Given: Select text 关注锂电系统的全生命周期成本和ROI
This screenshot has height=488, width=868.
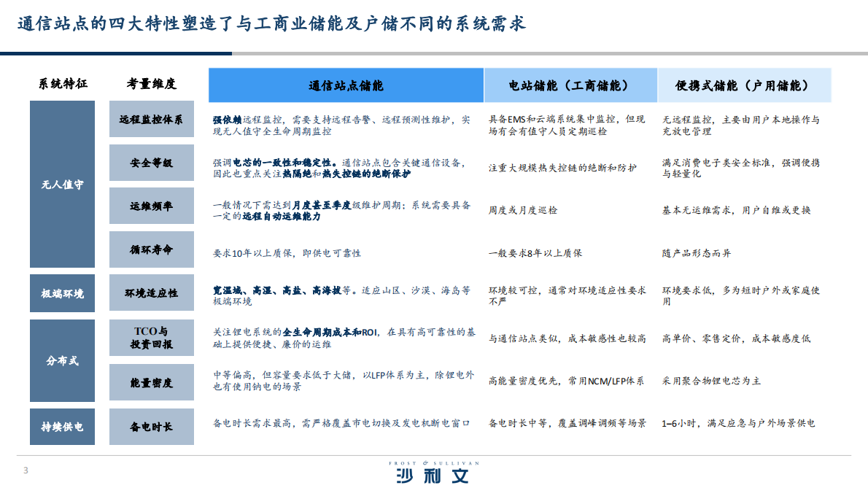Looking at the screenshot, I should click(x=344, y=338).
